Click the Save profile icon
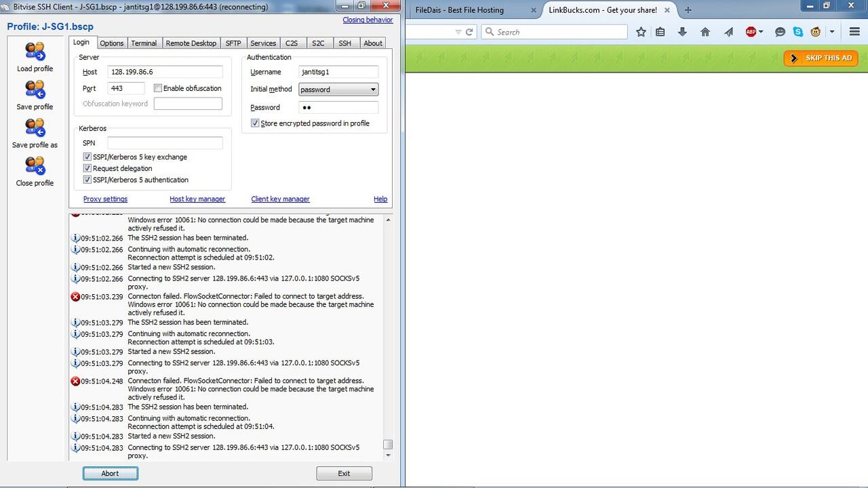This screenshot has height=488, width=868. point(35,89)
